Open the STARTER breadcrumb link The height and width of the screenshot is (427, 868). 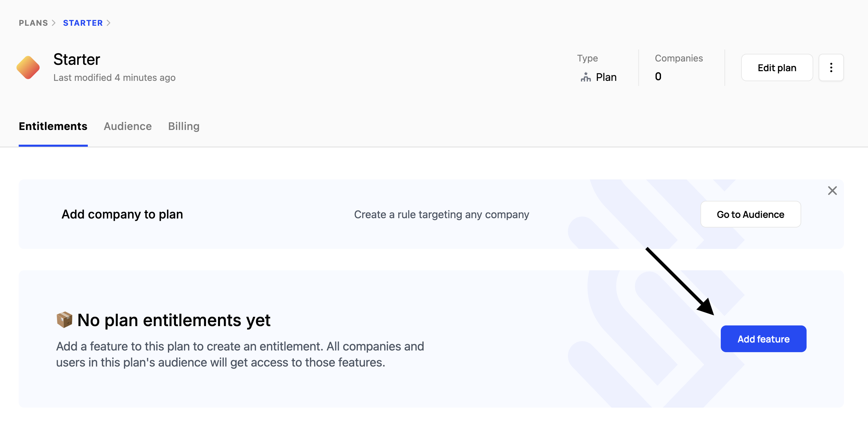point(83,23)
